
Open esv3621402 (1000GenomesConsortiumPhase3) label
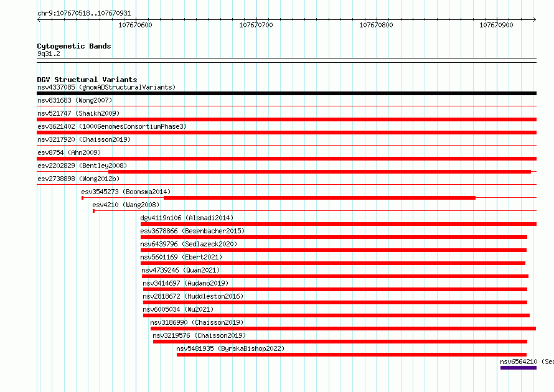[x=112, y=126]
